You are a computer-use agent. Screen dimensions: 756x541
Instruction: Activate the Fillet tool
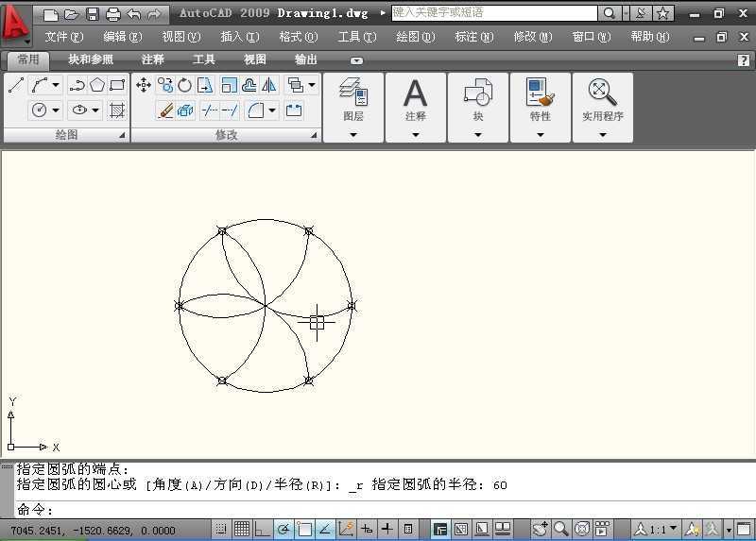click(x=255, y=110)
